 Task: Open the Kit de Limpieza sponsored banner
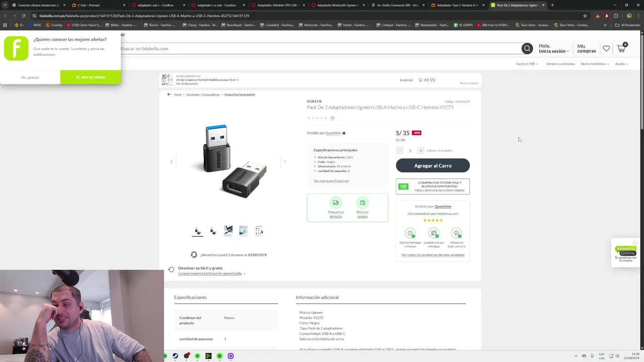(319, 80)
